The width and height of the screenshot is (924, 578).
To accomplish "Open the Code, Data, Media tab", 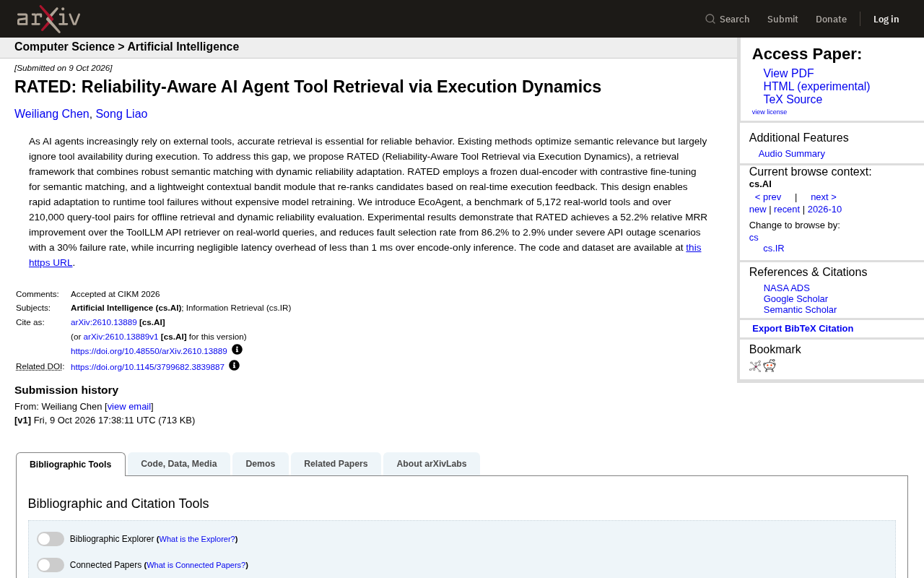I will coord(179,464).
